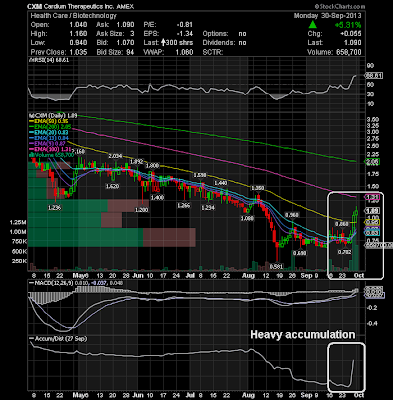Click the EPS value -1.34
The width and height of the screenshot is (393, 400).
tap(185, 34)
